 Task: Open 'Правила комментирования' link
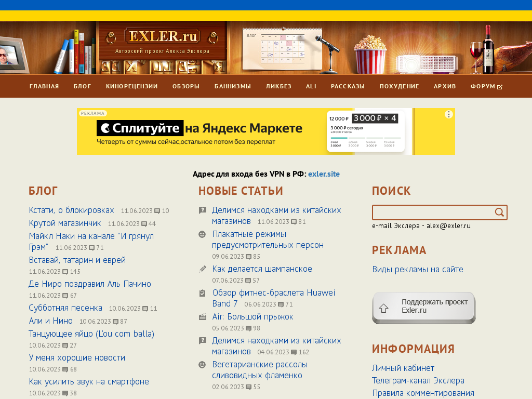[423, 393]
